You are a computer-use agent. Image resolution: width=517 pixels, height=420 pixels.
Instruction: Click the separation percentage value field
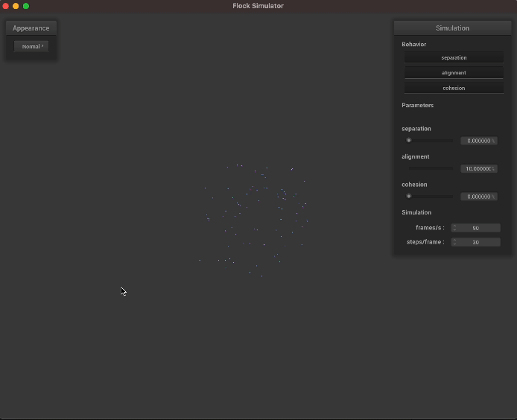point(478,141)
